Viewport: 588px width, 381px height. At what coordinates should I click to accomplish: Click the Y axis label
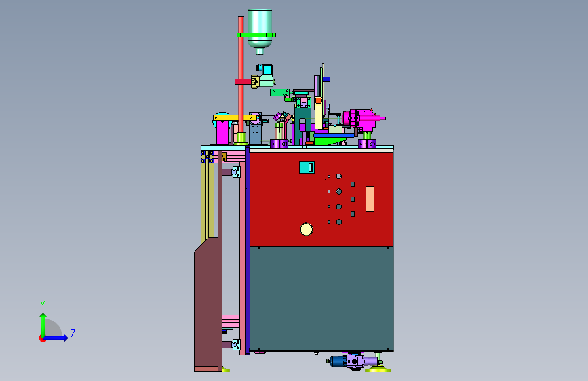pos(42,304)
